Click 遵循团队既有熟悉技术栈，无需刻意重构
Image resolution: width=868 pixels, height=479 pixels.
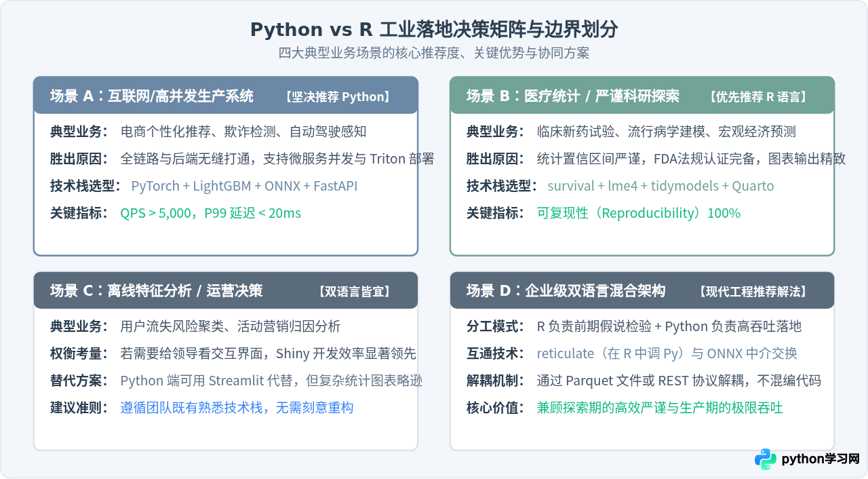(x=237, y=408)
